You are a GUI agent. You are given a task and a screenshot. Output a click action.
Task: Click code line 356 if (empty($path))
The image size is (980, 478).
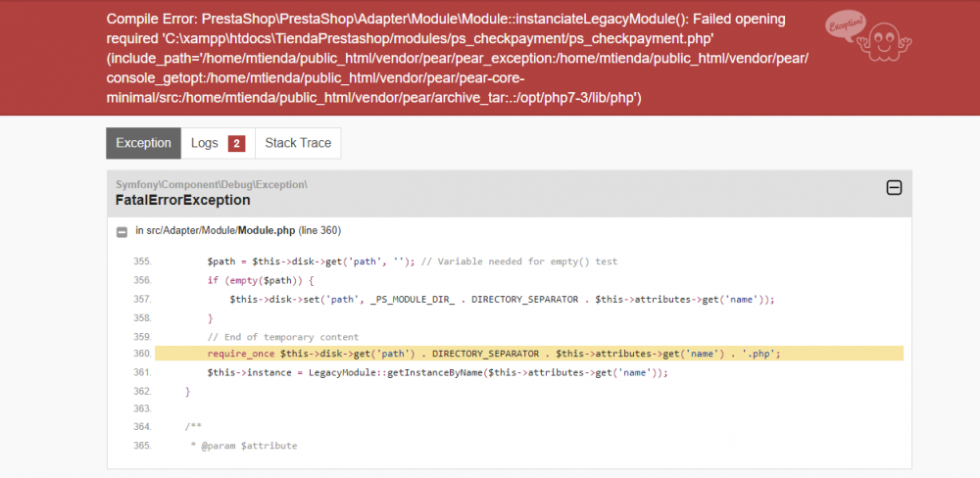tap(260, 280)
